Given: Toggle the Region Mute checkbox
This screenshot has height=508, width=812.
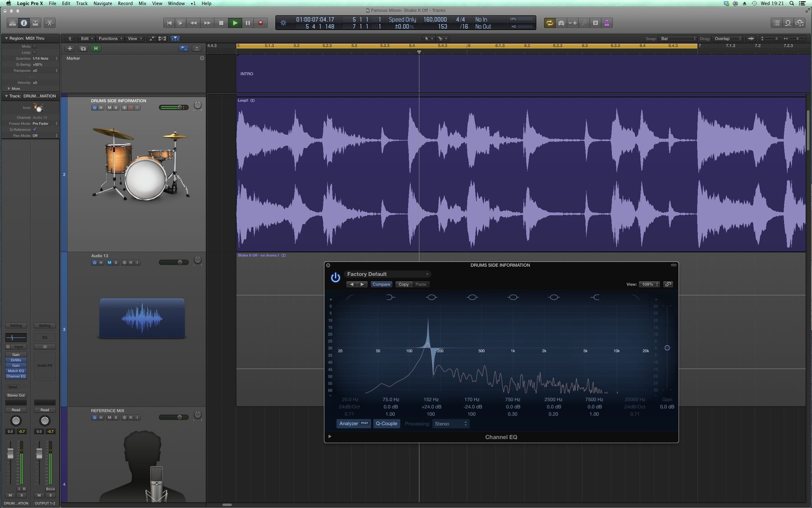Looking at the screenshot, I should pos(35,46).
